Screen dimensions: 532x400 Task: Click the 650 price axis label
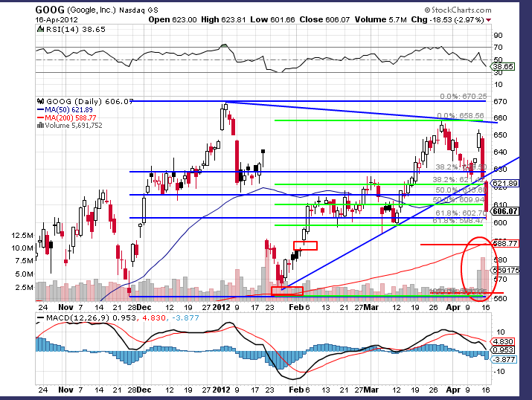pyautogui.click(x=500, y=135)
